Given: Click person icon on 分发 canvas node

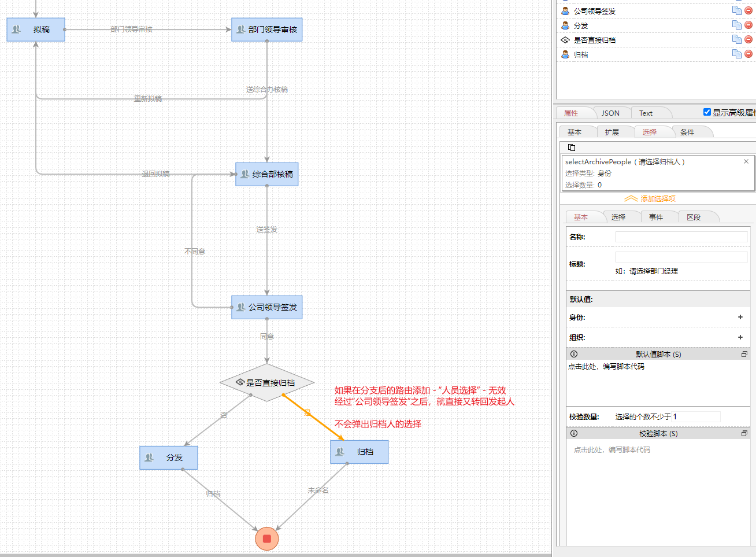Looking at the screenshot, I should [x=149, y=458].
